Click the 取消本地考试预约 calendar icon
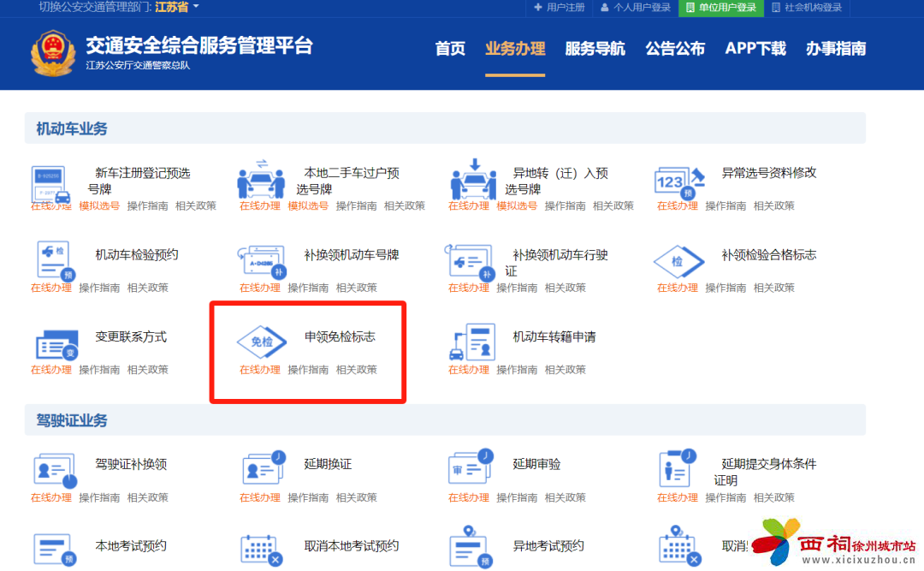Image resolution: width=924 pixels, height=571 pixels. [262, 550]
